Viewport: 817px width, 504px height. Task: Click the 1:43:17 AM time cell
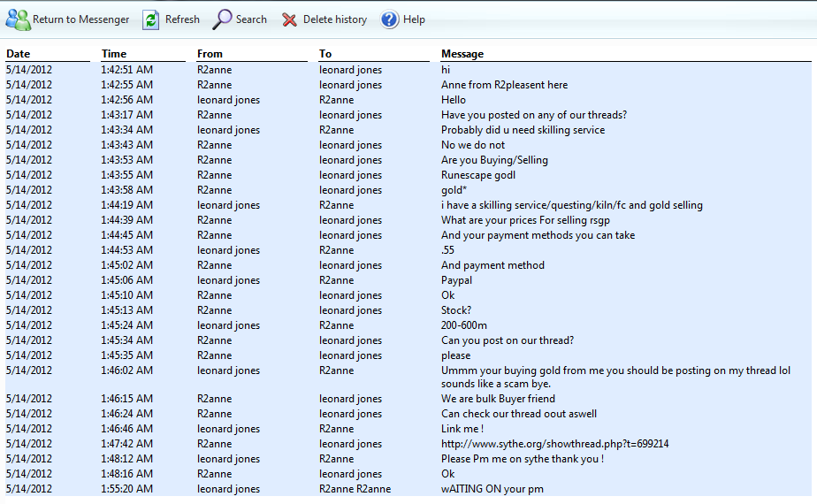(126, 115)
